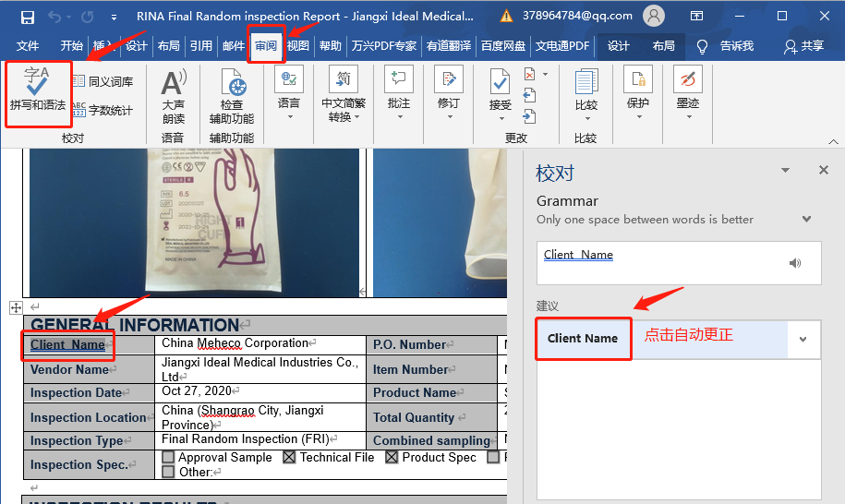Switch to the 布局 tab next to 设计

click(x=169, y=46)
